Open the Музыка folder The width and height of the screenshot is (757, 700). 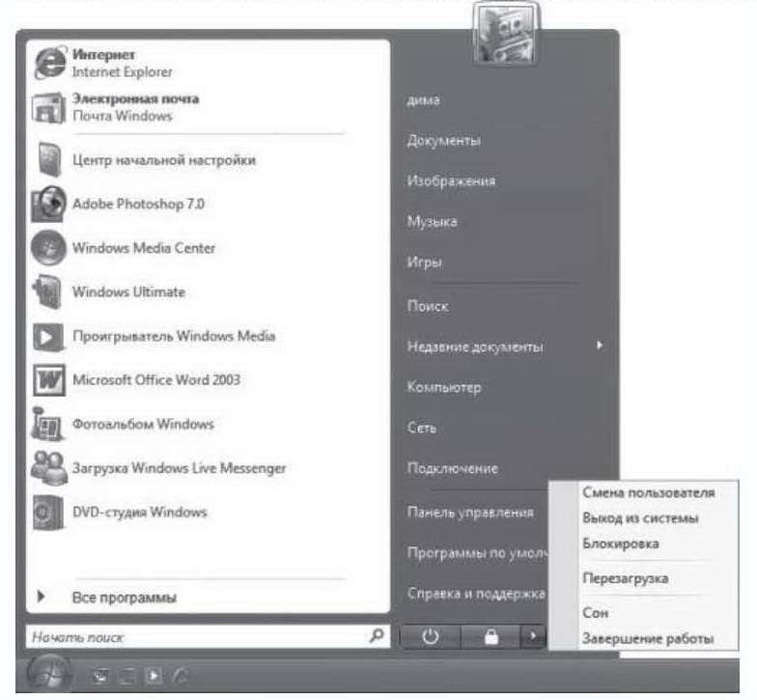[433, 222]
